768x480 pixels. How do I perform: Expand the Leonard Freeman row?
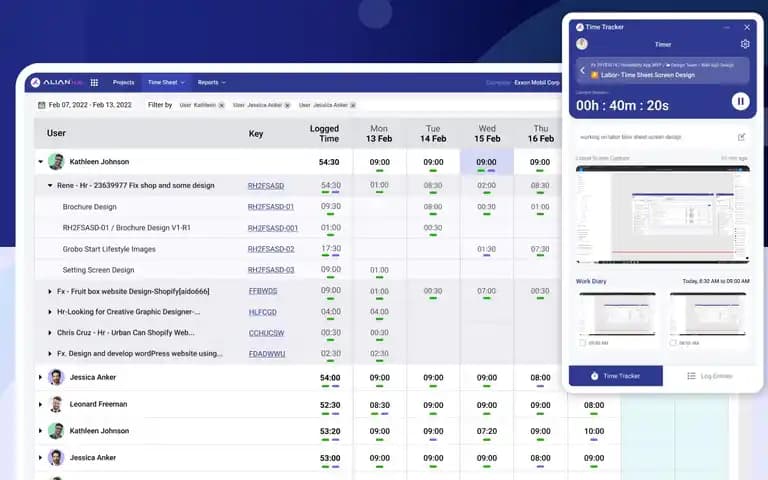point(41,404)
